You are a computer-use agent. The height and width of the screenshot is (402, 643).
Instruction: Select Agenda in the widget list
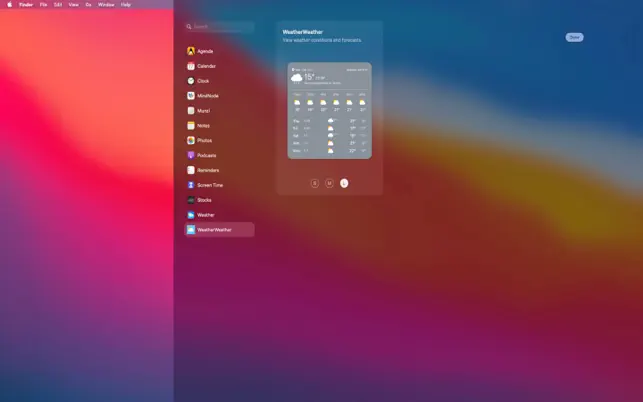[205, 51]
